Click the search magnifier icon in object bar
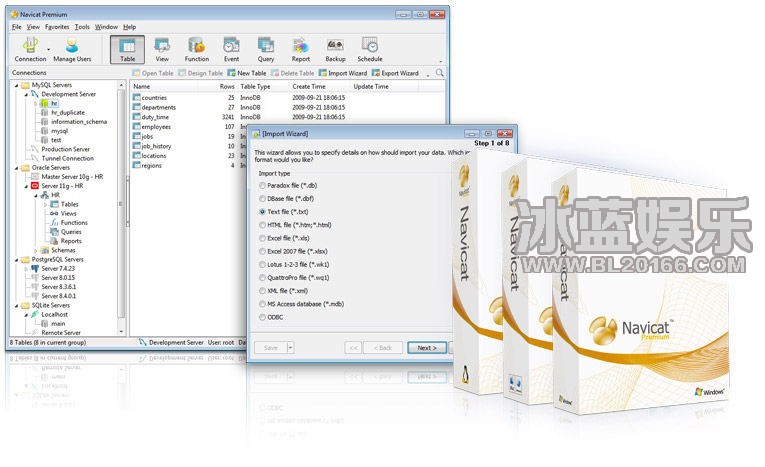Viewport: 765px width, 467px height. (x=440, y=73)
